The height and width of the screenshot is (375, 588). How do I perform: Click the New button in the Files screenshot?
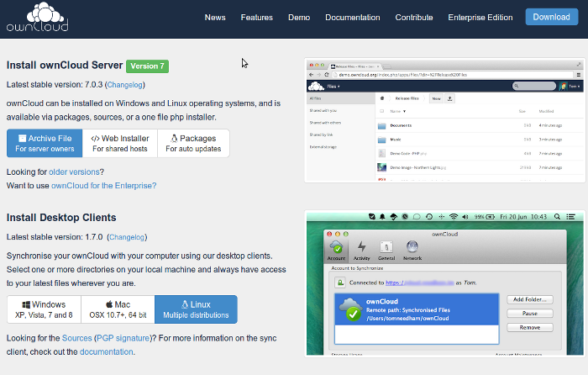point(436,98)
